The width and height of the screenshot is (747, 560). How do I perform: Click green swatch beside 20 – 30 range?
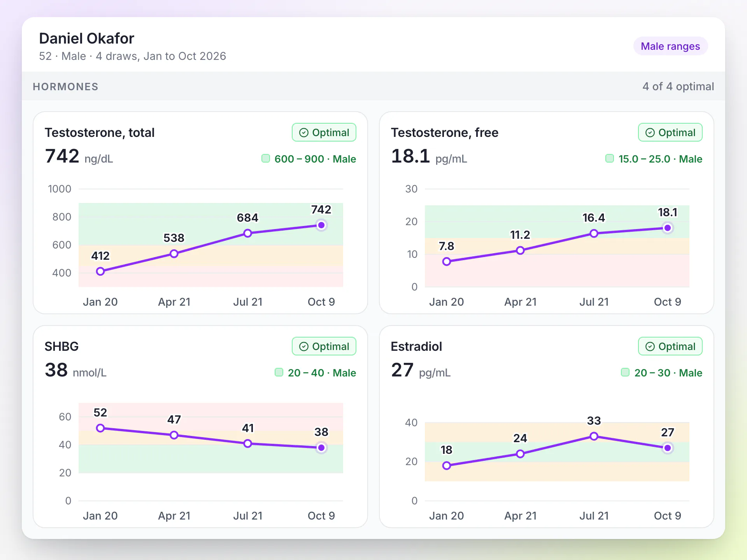point(625,372)
